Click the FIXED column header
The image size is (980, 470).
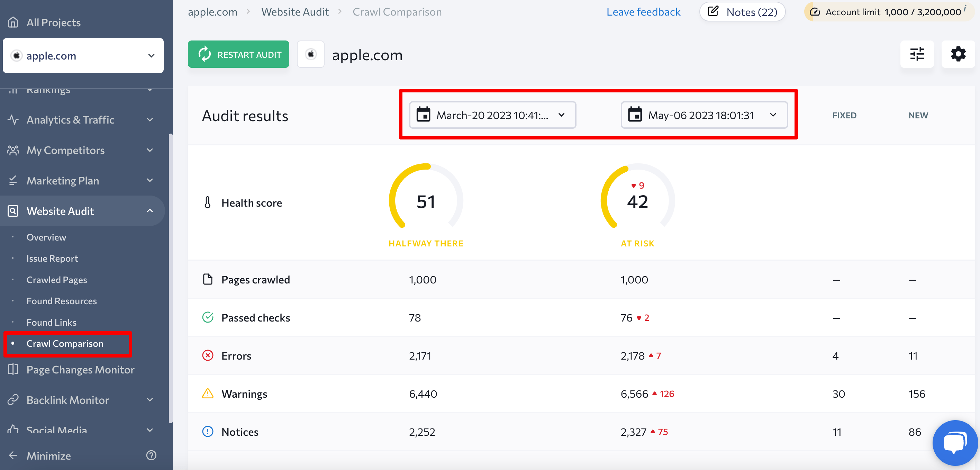[844, 115]
